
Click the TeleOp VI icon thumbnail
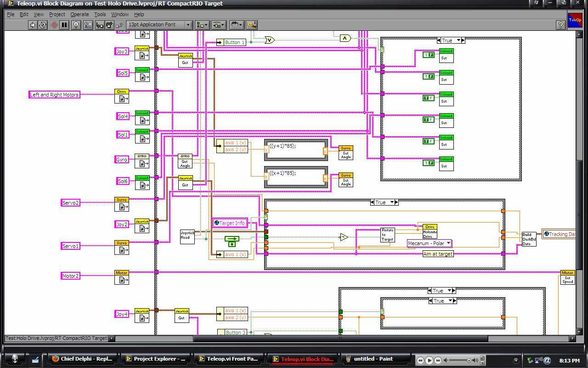click(x=575, y=21)
